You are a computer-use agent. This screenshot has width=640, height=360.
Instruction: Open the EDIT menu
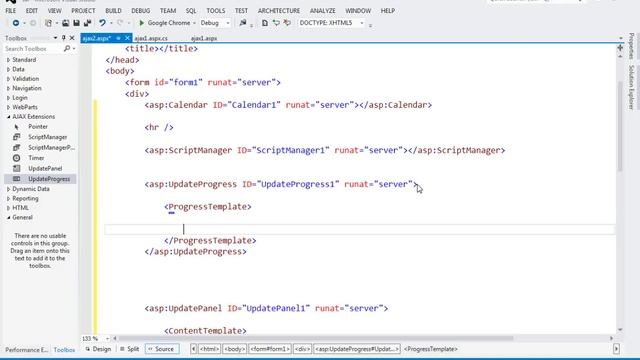[x=32, y=11]
